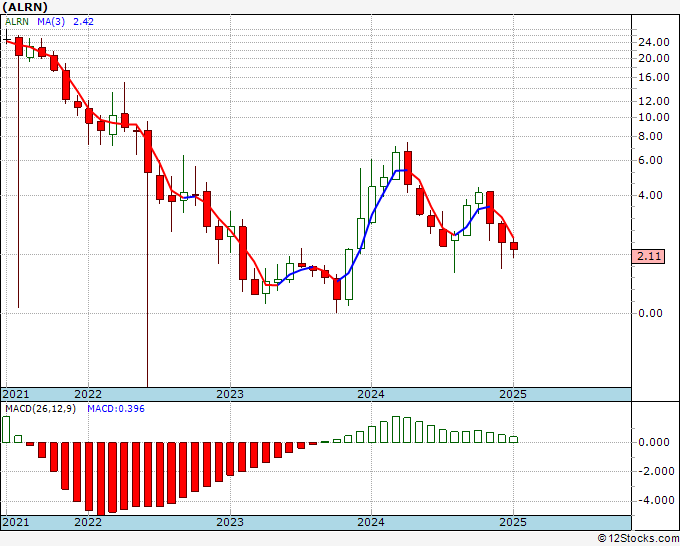Click the 12Stocks.com copyright link
This screenshot has height=546, width=680.
(638, 539)
